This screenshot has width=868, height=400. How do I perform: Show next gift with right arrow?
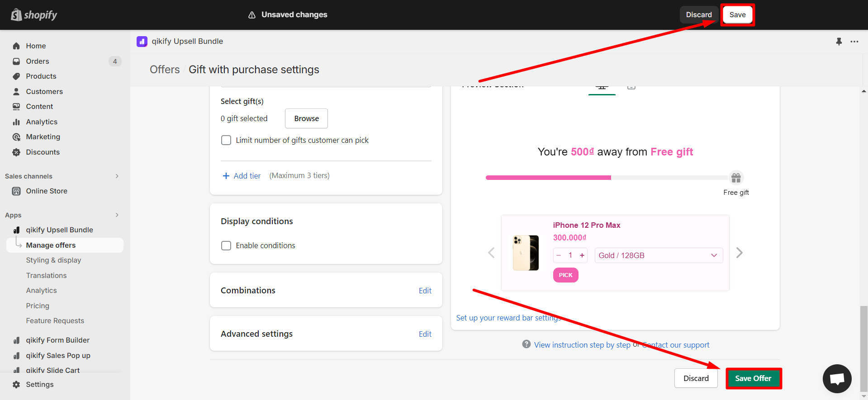(739, 253)
